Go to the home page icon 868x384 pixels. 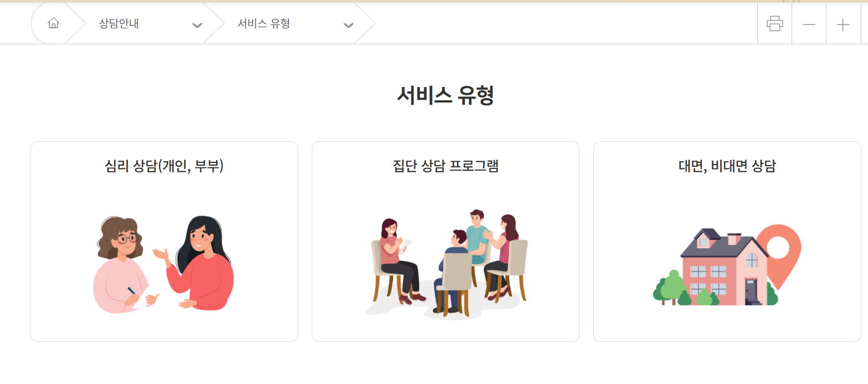[53, 23]
